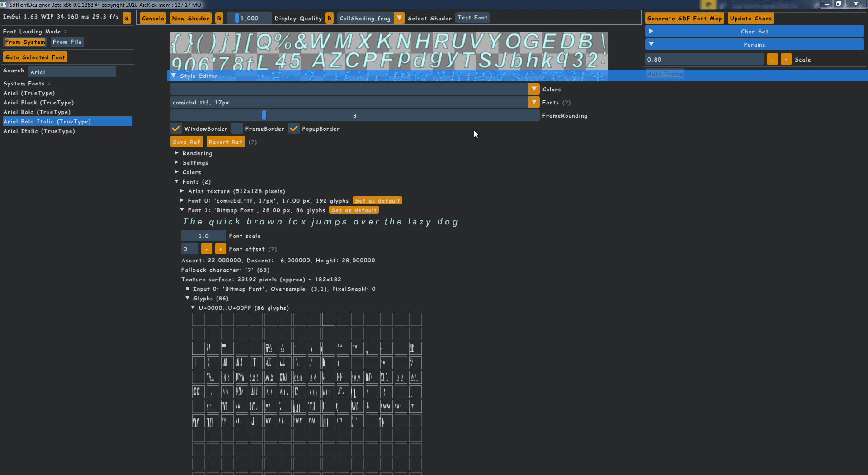Select Arial Bold Italic (TrueType) font

[67, 122]
